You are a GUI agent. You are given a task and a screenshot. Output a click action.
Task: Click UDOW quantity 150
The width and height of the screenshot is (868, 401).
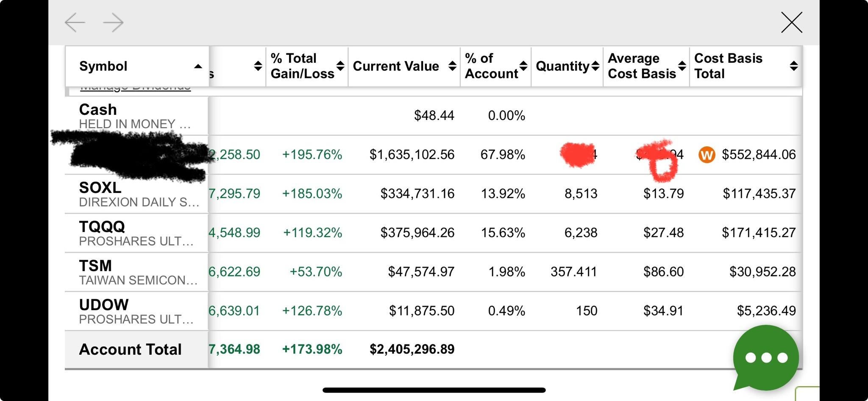(587, 311)
